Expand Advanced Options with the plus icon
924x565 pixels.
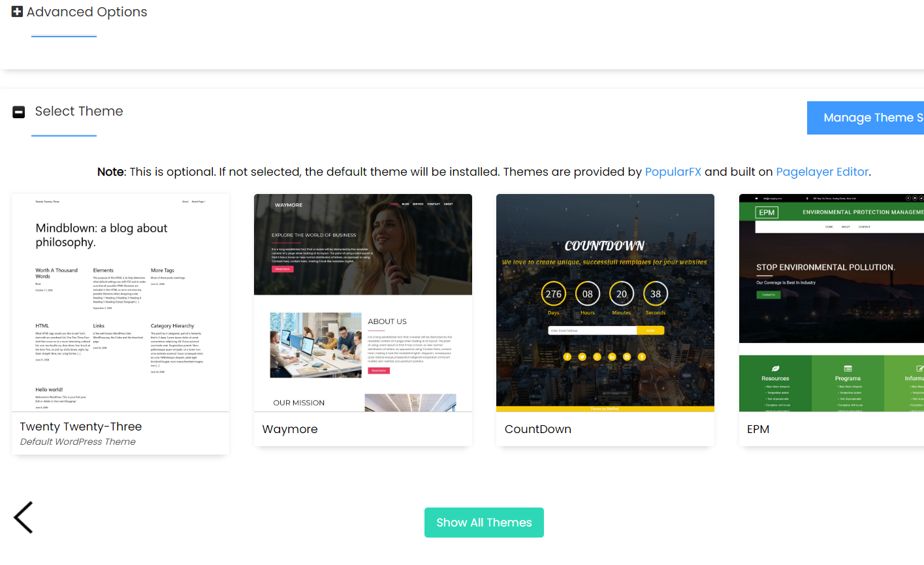[17, 12]
